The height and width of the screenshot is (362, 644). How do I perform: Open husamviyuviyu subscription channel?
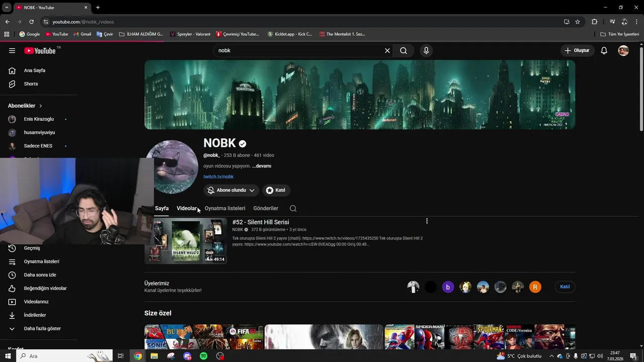[x=39, y=133]
